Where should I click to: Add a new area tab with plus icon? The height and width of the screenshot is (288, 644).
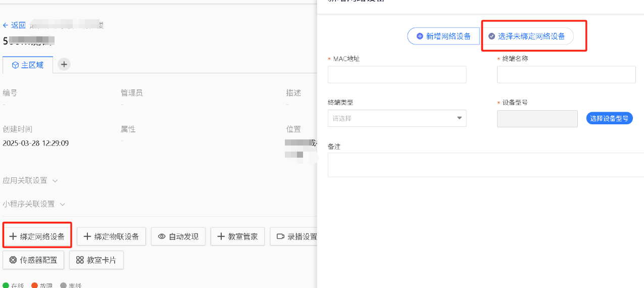[64, 64]
